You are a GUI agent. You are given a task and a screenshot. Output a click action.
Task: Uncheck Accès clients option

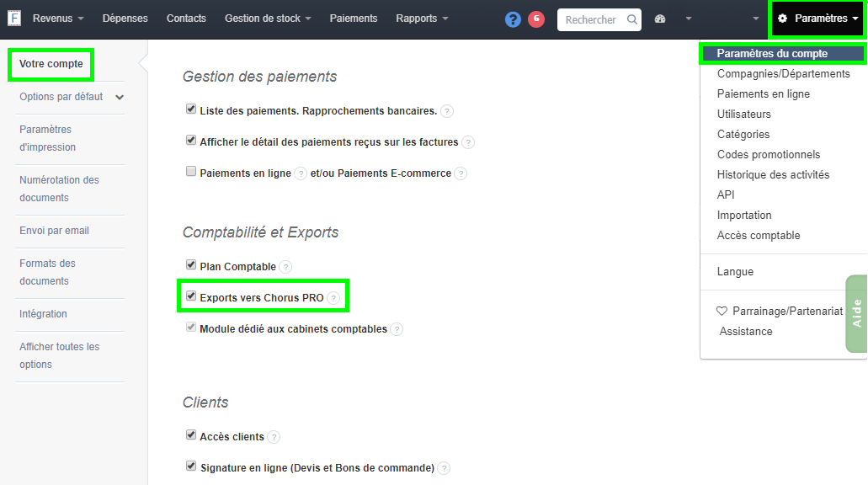pos(190,436)
